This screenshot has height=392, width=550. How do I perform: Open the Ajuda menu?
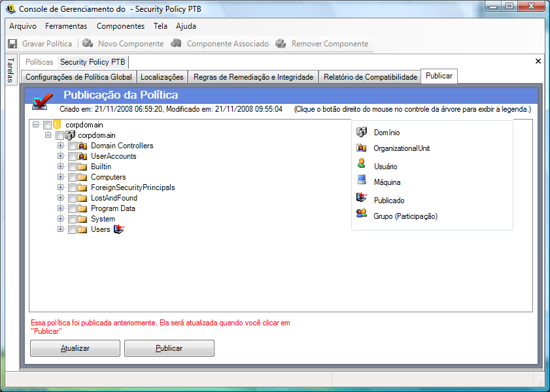pyautogui.click(x=186, y=26)
